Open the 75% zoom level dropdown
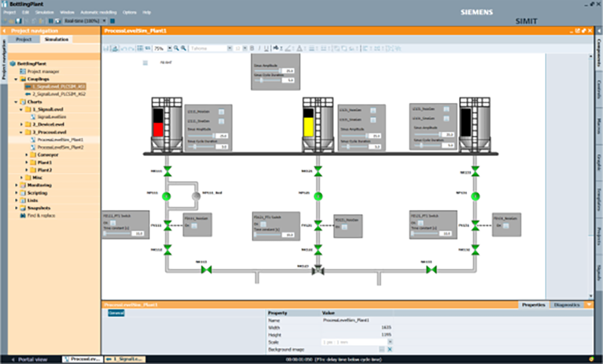Viewport: 603px width, 364px height. pos(169,48)
